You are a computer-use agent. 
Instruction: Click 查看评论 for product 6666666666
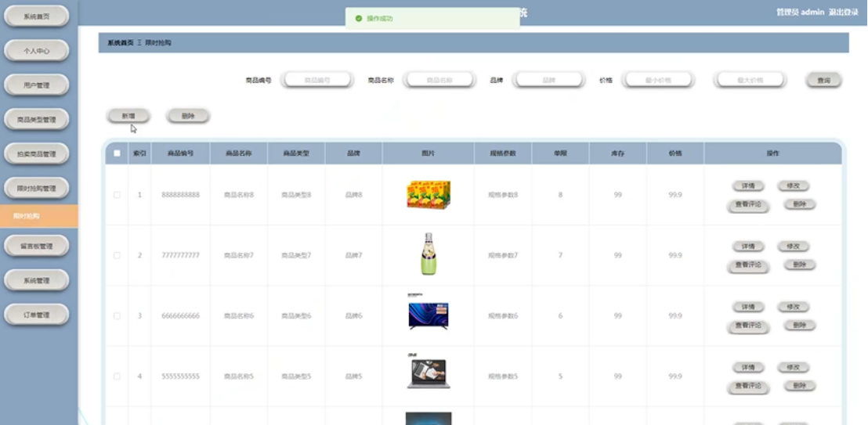coord(748,326)
